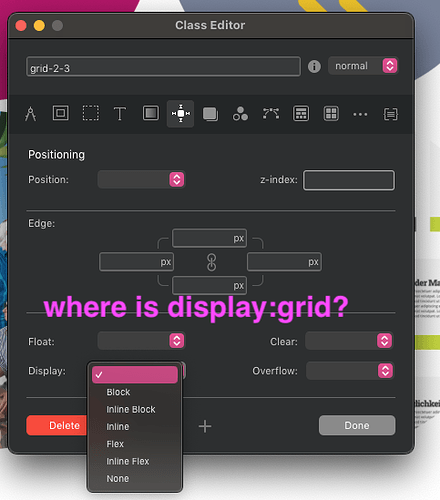
Task: Select the background gradient icon tab
Action: point(151,113)
